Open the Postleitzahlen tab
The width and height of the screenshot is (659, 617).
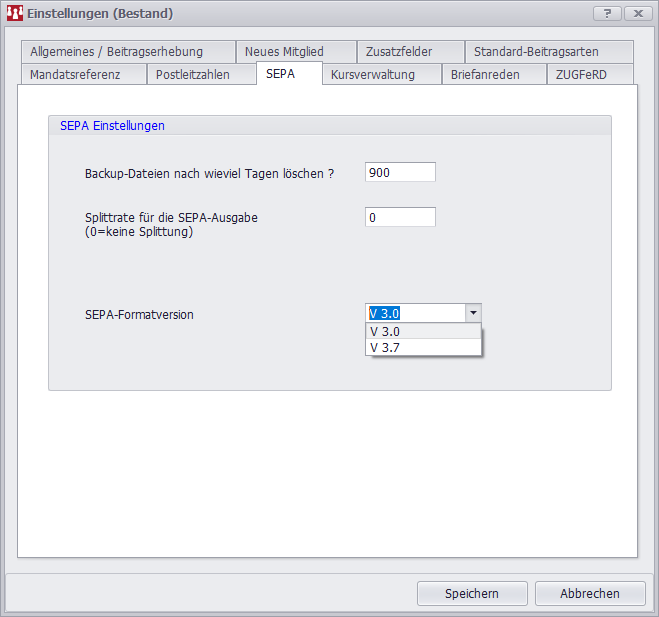pyautogui.click(x=193, y=75)
